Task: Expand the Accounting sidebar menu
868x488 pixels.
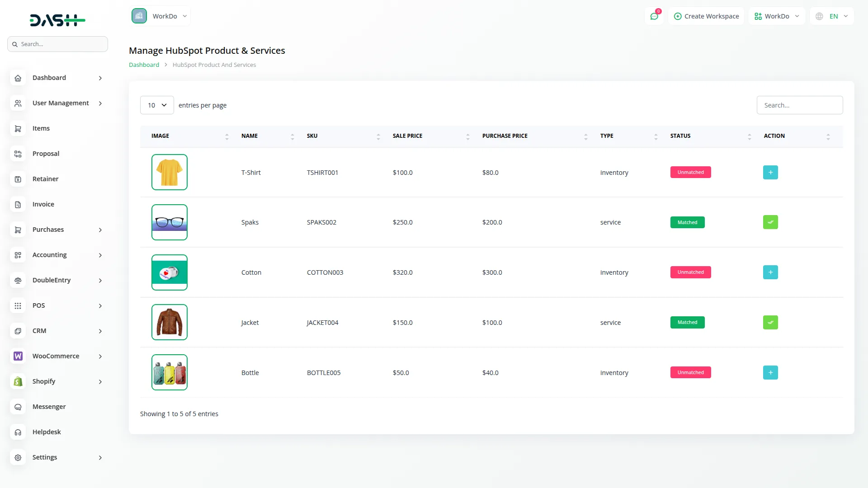Action: point(48,255)
